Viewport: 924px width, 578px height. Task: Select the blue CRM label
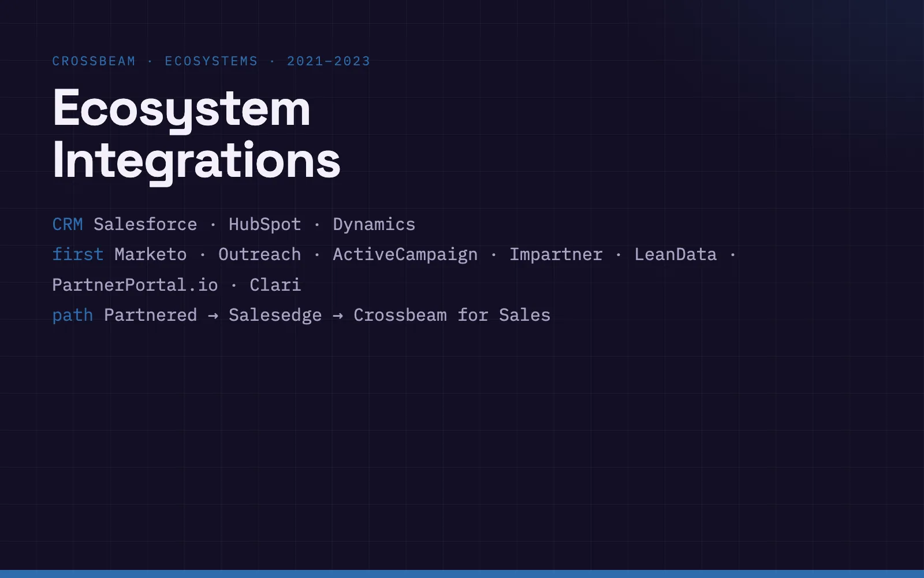tap(68, 224)
